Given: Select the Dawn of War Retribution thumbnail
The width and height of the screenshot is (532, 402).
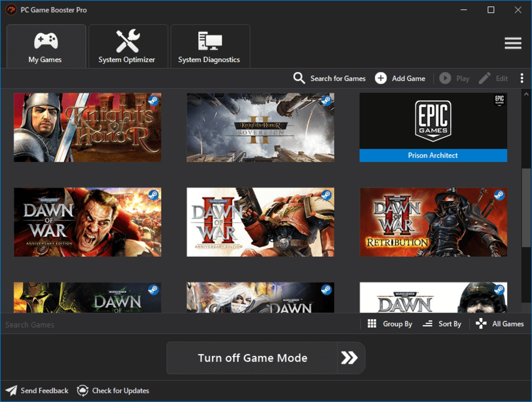Looking at the screenshot, I should (433, 222).
